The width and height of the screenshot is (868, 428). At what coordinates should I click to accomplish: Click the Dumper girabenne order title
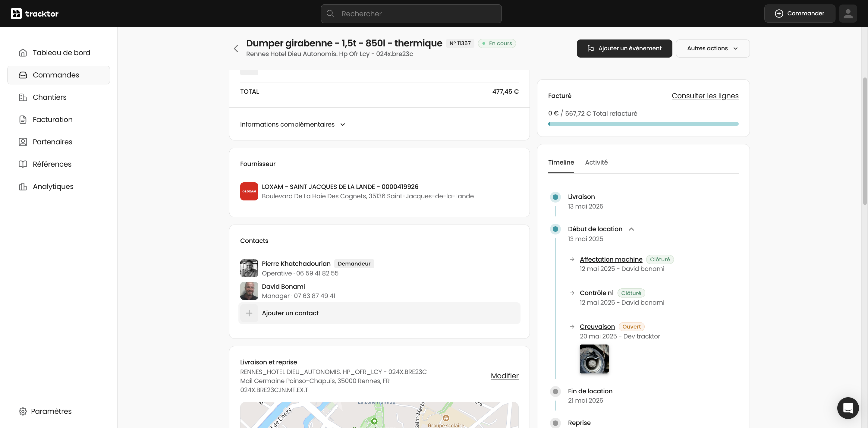pos(344,43)
